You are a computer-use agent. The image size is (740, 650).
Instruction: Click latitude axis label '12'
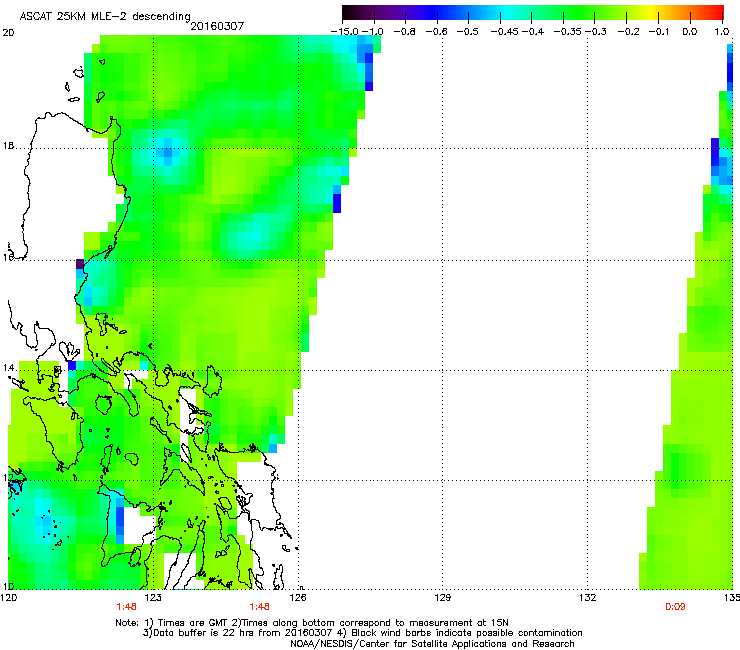[8, 478]
